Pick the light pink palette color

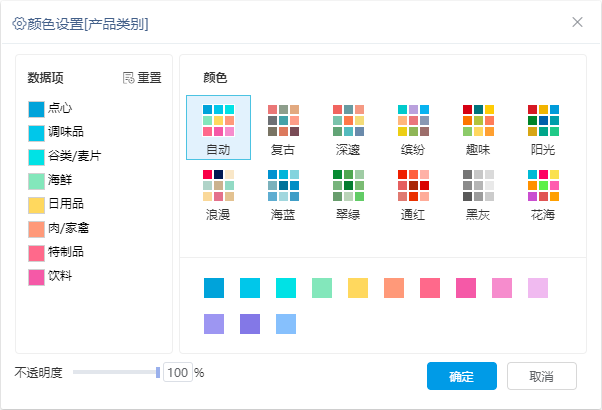coord(502,288)
